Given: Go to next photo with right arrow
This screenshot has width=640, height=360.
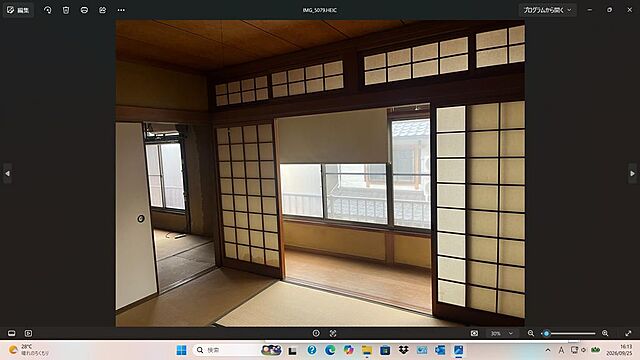Looking at the screenshot, I should coord(632,173).
